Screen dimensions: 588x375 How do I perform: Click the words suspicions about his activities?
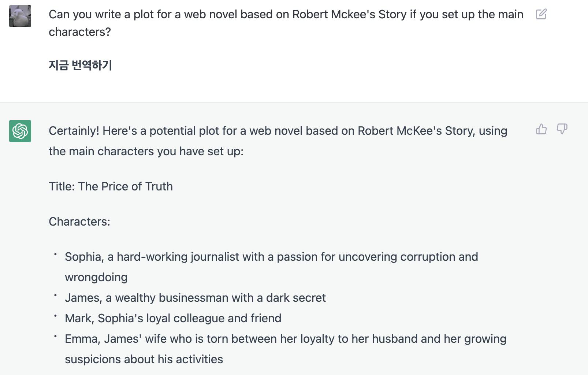point(144,359)
